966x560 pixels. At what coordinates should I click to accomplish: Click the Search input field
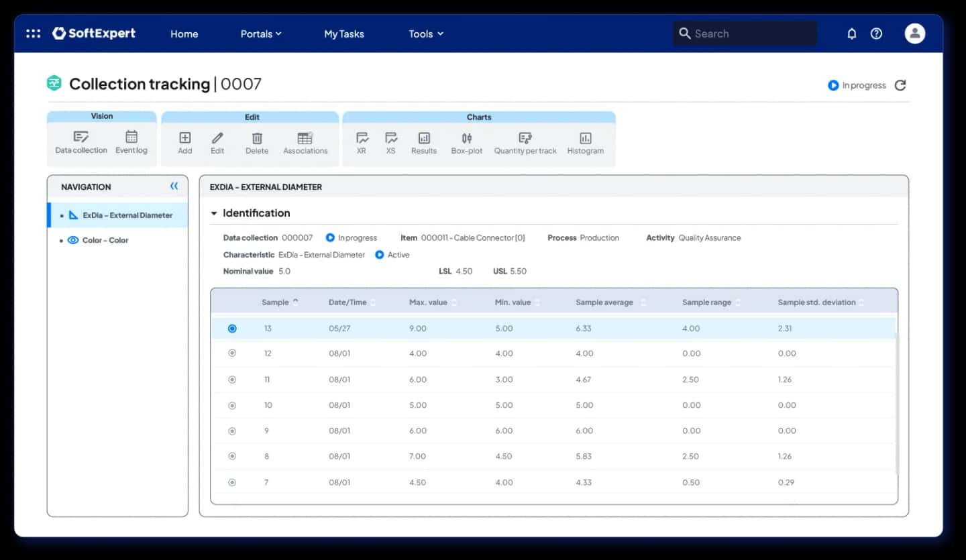point(745,34)
